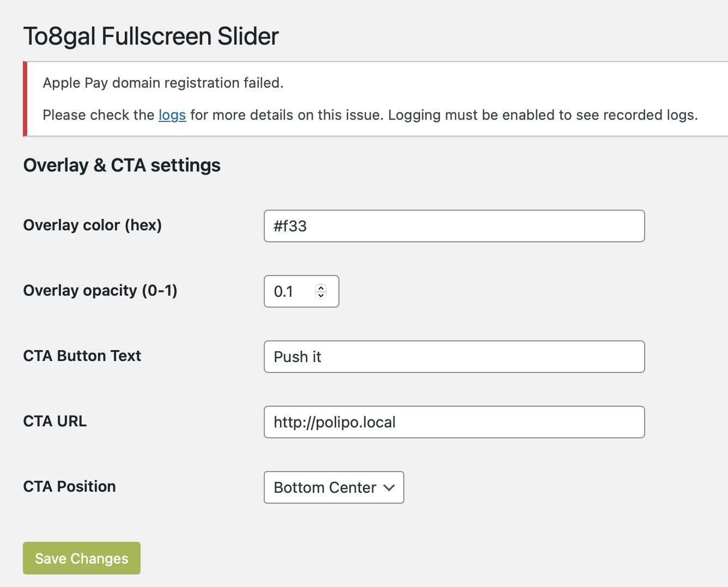Click the To8gal Fullscreen Slider page heading

[151, 36]
